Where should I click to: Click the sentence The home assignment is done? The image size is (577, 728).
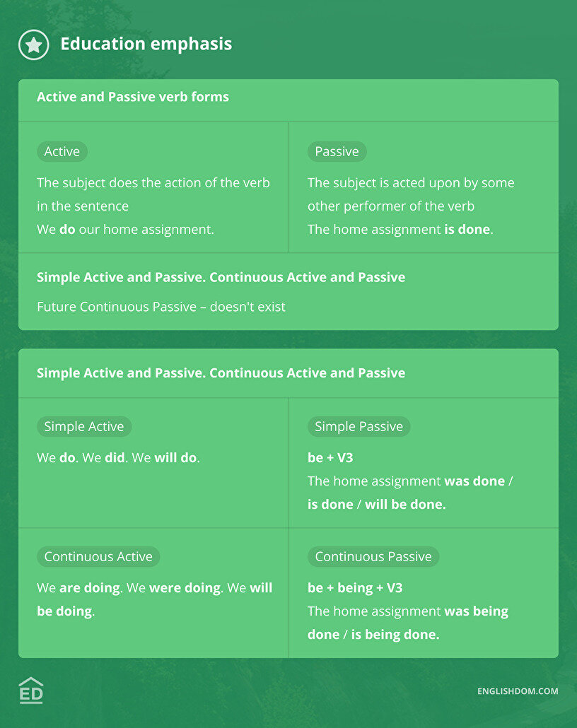click(400, 229)
